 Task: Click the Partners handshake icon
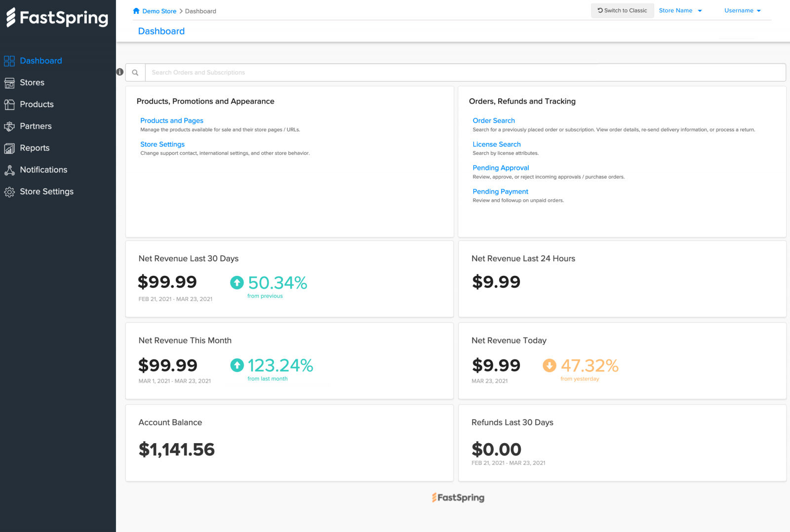point(9,126)
